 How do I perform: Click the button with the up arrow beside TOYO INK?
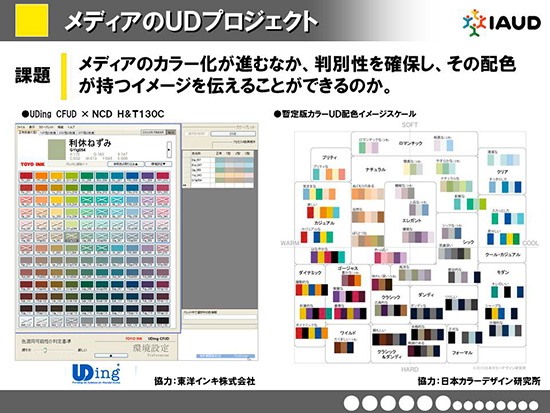click(126, 164)
